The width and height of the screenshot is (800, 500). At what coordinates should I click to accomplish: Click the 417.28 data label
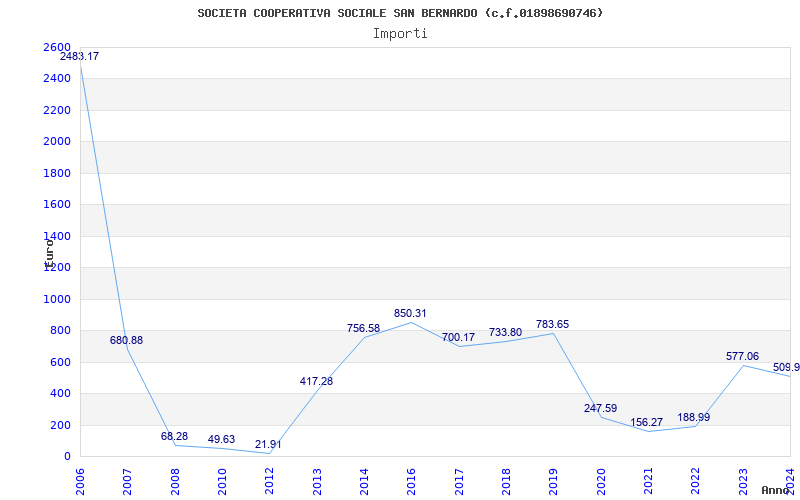(x=316, y=381)
